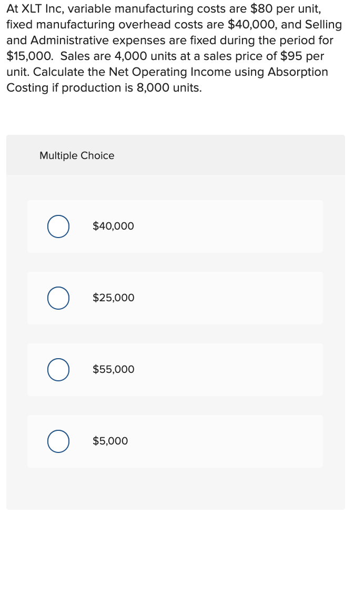
Task: Click the second answer row card
Action: [175, 298]
